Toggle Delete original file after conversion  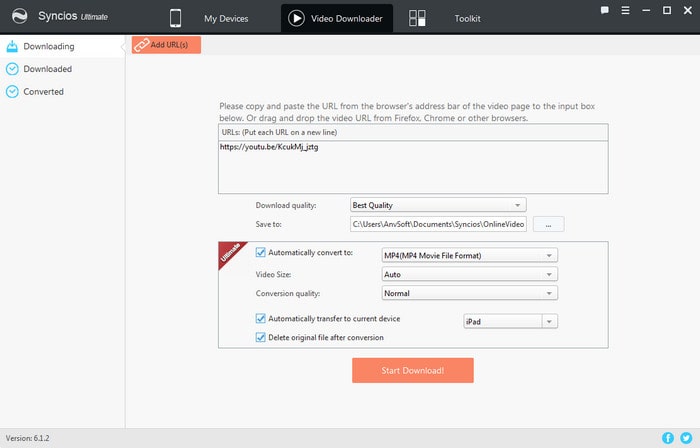[x=260, y=337]
